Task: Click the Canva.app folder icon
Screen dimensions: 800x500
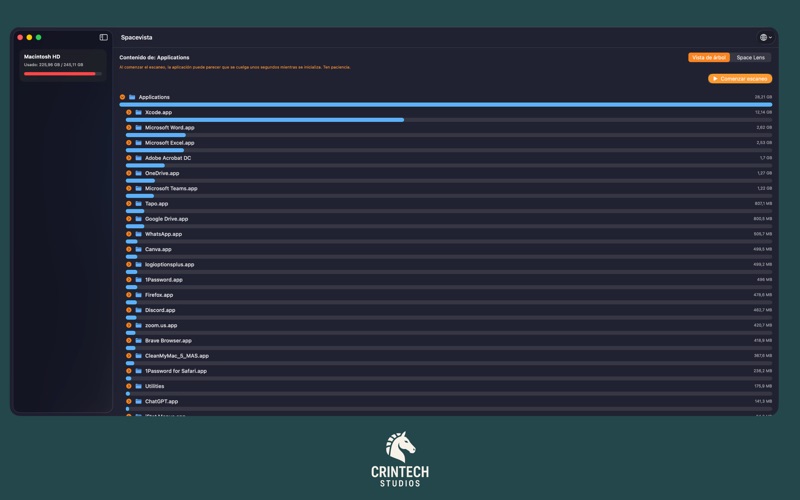Action: (x=138, y=249)
